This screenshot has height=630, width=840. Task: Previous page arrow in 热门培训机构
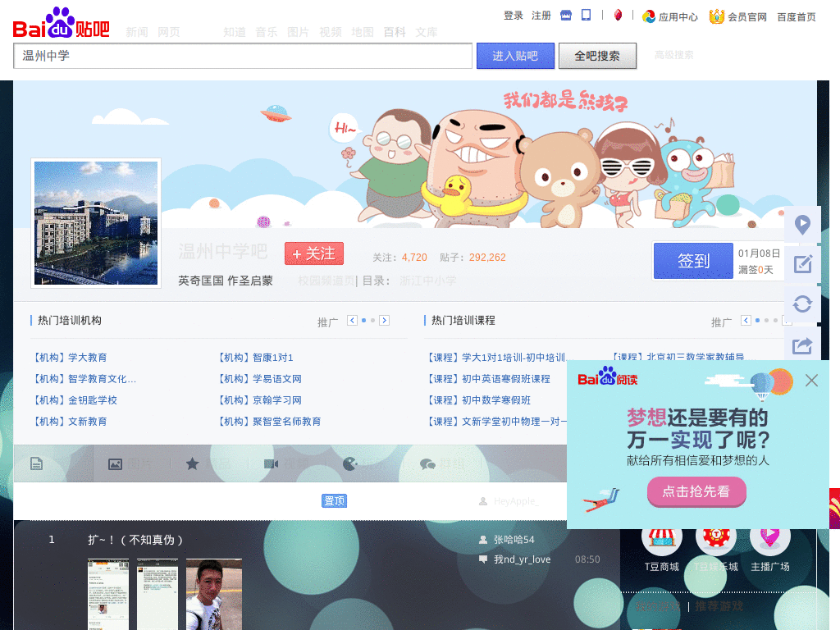click(x=352, y=321)
